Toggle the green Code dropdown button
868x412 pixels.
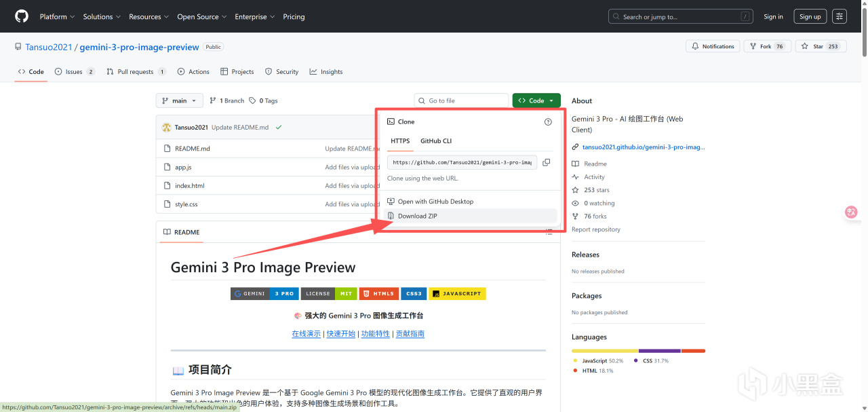(536, 100)
